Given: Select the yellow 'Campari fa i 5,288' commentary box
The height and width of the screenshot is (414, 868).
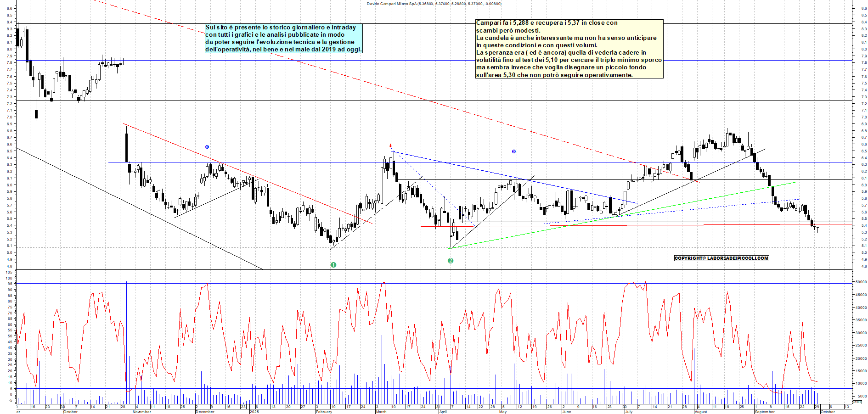Looking at the screenshot, I should tap(569, 49).
